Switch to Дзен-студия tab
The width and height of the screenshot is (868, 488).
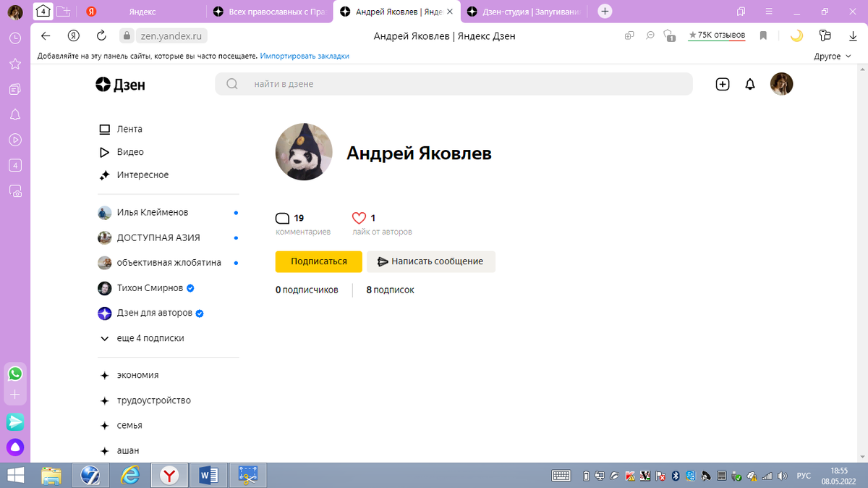tap(524, 12)
